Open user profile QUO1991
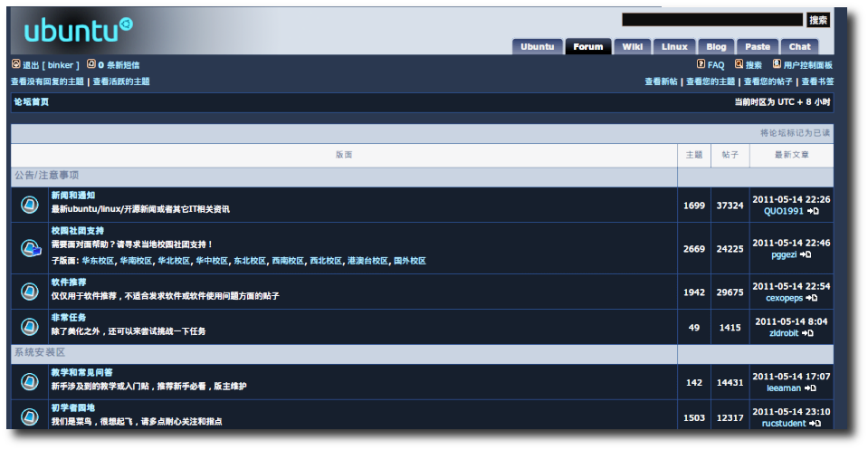 pos(783,211)
